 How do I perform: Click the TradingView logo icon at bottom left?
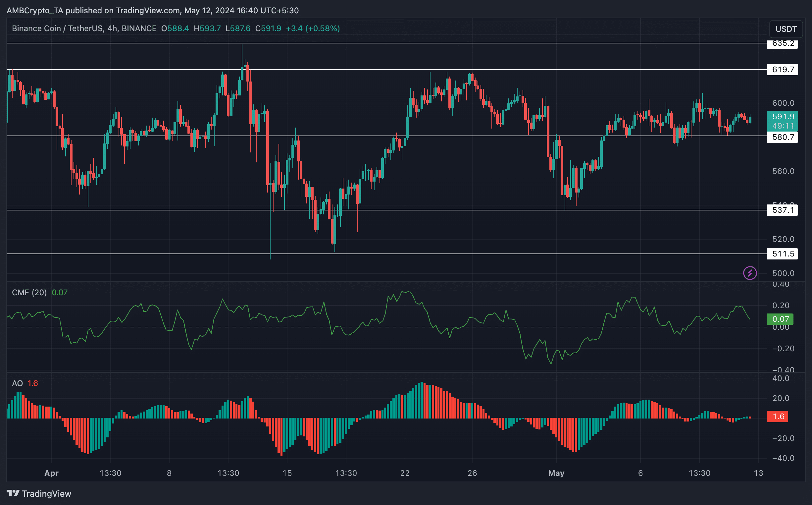click(x=13, y=493)
